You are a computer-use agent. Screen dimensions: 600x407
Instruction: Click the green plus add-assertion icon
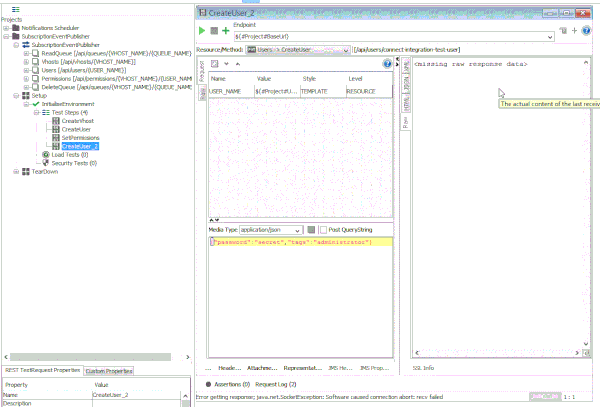226,32
